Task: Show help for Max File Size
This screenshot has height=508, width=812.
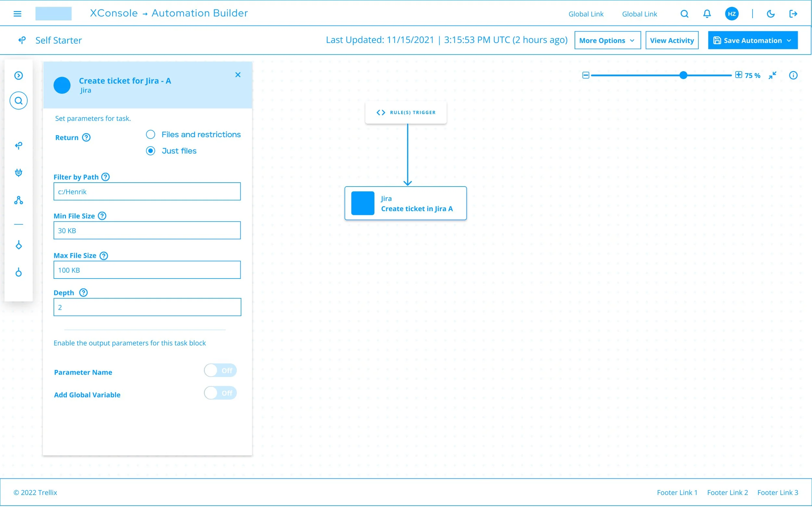Action: pos(104,256)
